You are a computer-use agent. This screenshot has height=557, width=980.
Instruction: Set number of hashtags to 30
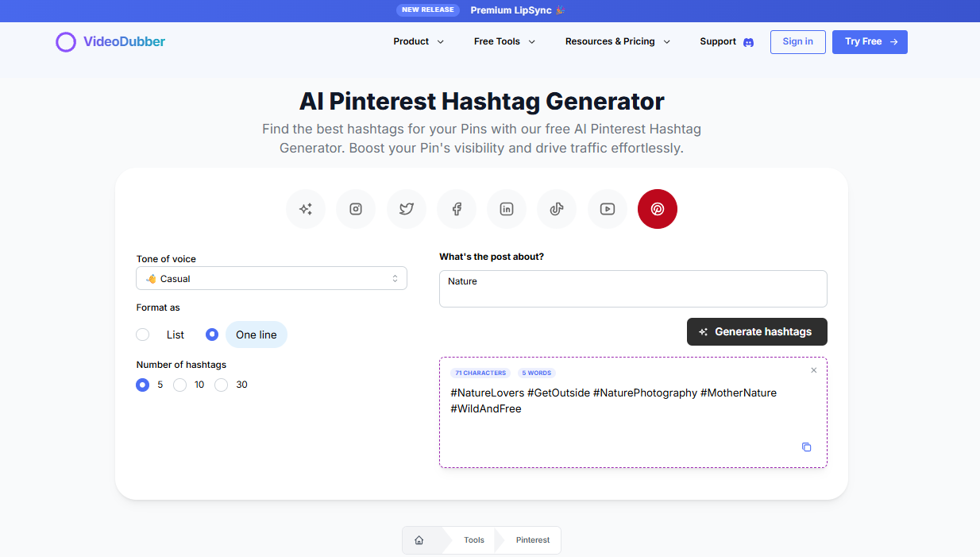(x=222, y=385)
